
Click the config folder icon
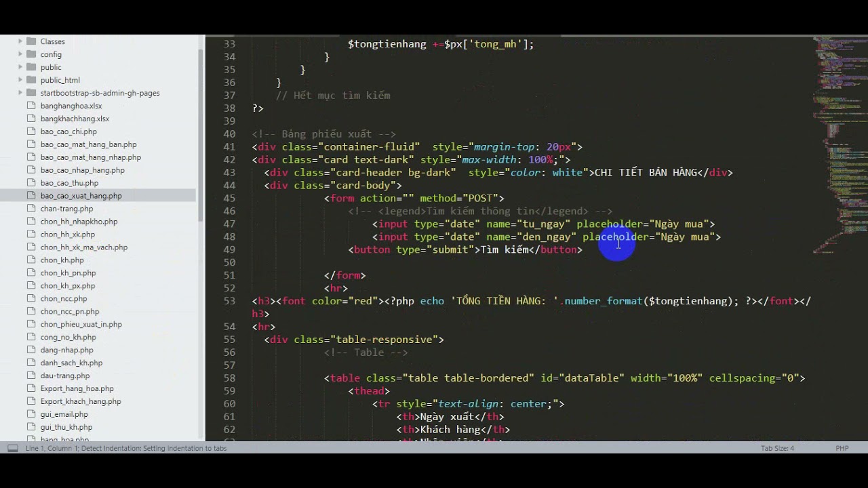[31, 54]
